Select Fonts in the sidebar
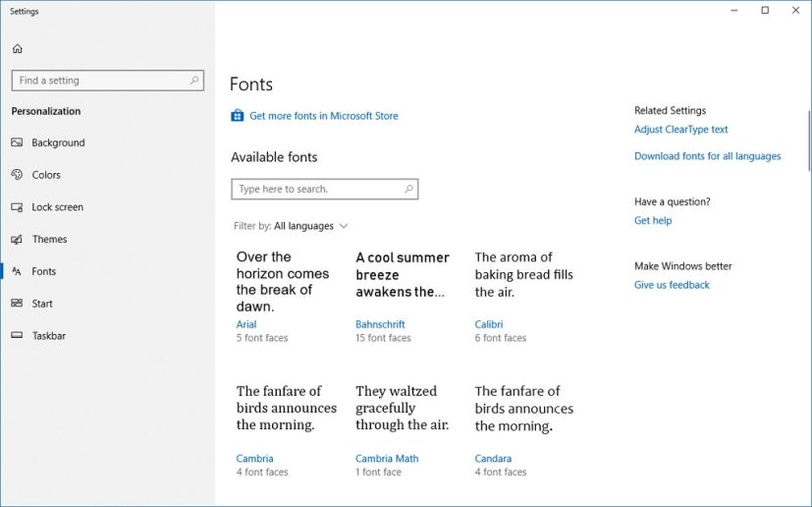812x507 pixels. coord(43,271)
